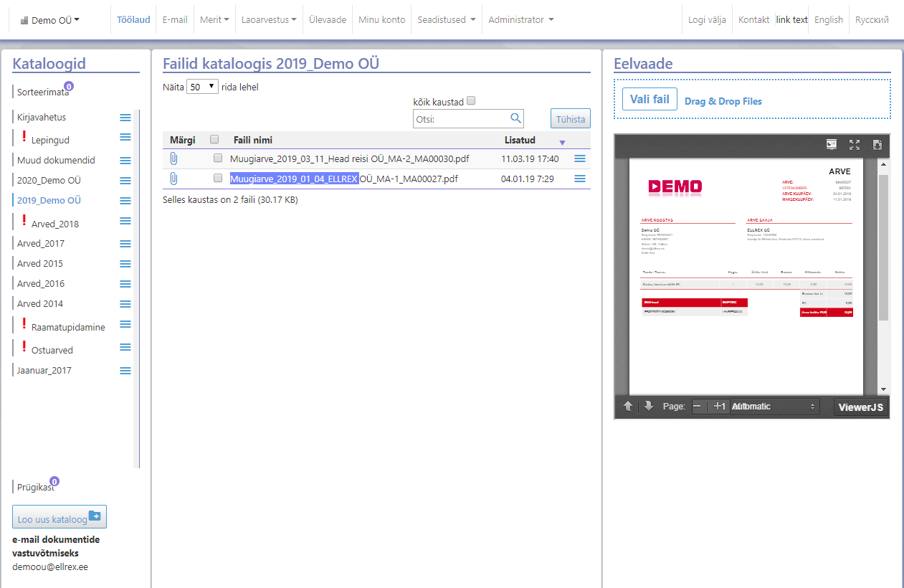
Task: Click the search magnifier icon
Action: [515, 118]
